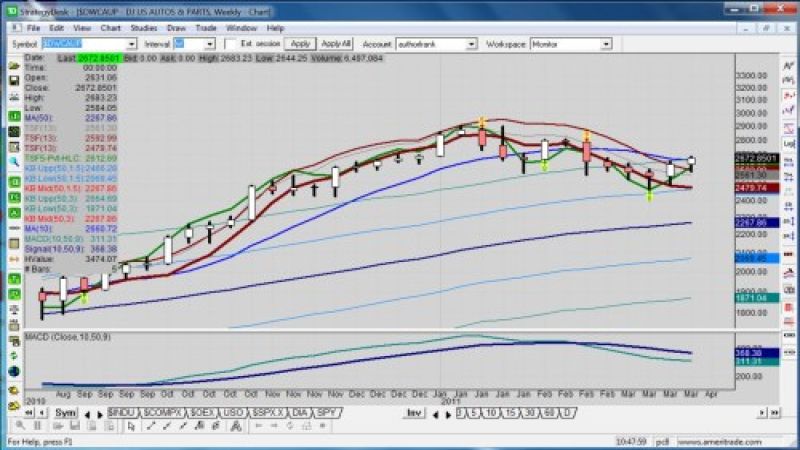
Task: Select the SPY symbol tab
Action: point(325,412)
